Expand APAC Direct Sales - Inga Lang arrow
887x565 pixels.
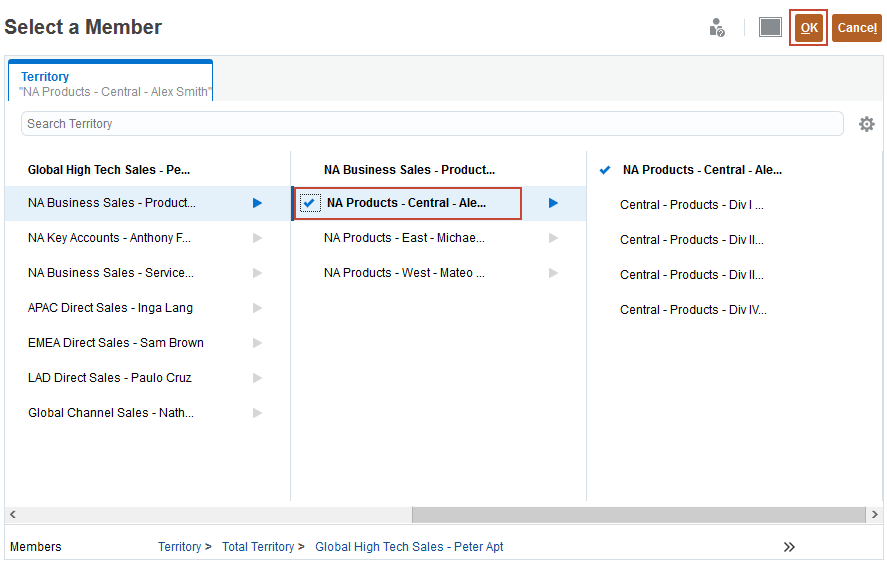click(257, 308)
